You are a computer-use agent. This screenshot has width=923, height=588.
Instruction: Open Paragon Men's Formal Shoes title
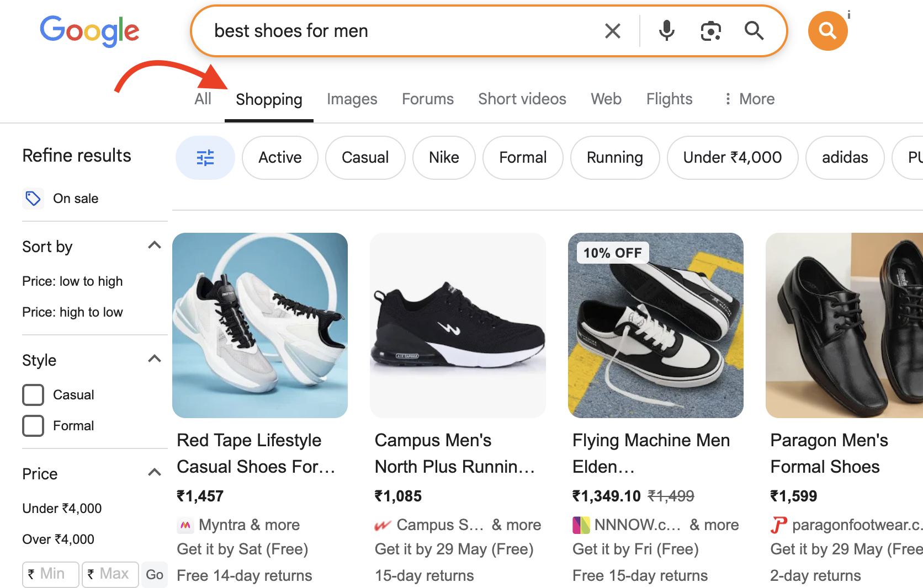click(829, 453)
